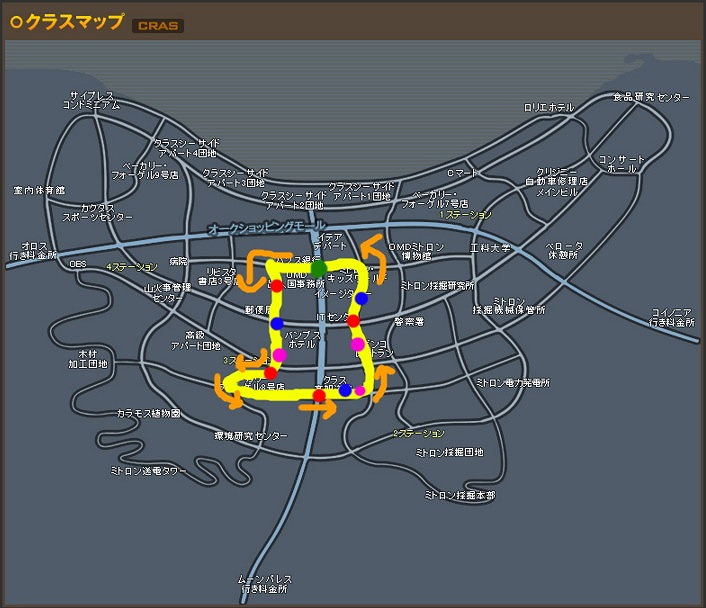Select ベーカリー・フォーゲル9号店 label
706x608 pixels.
coord(145,171)
